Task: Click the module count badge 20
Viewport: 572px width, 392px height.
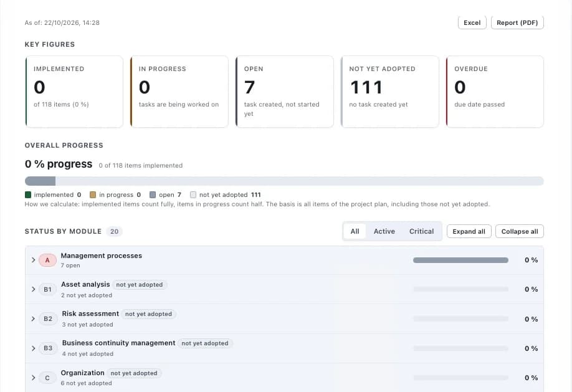Action: (114, 231)
